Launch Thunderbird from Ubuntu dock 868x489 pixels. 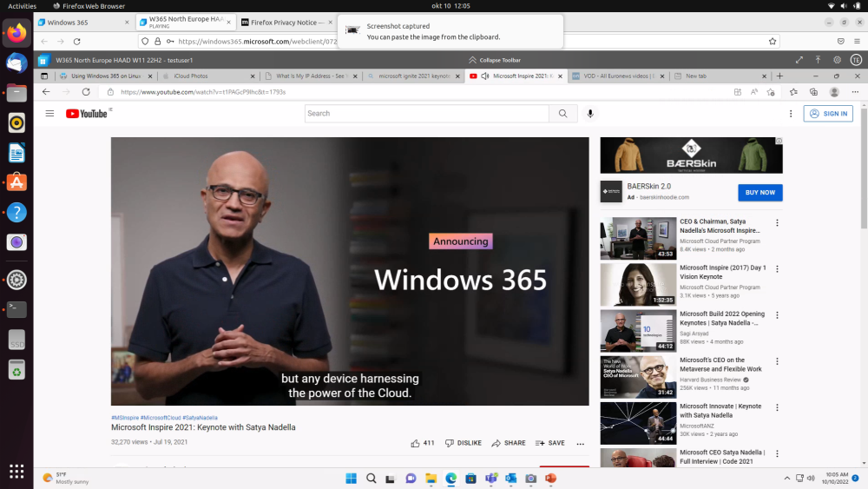16,63
